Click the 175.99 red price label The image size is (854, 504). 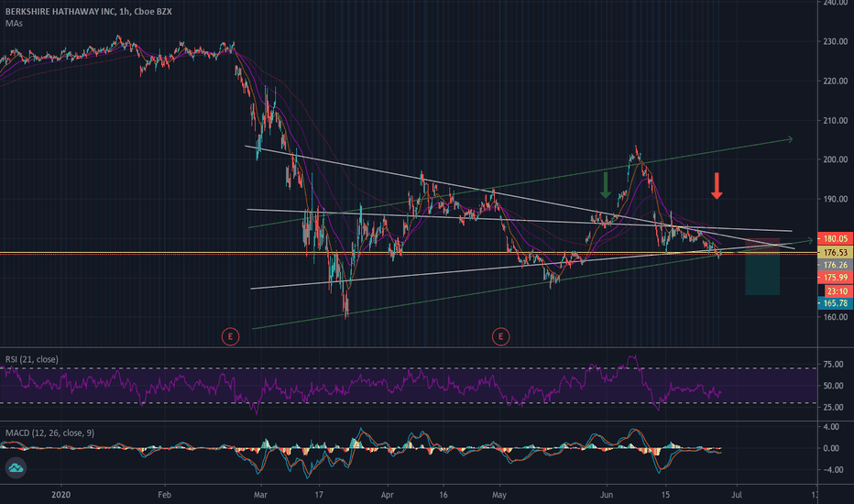pyautogui.click(x=835, y=278)
